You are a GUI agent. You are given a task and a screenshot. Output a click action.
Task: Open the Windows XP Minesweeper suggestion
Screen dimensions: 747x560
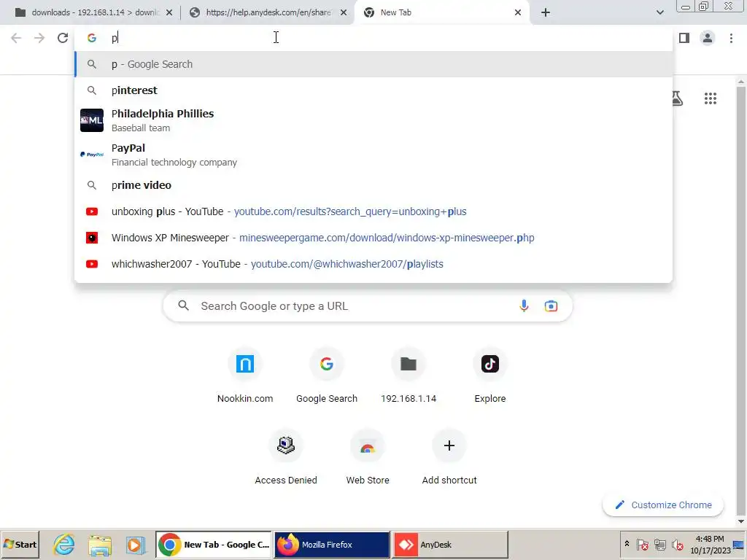(373, 238)
